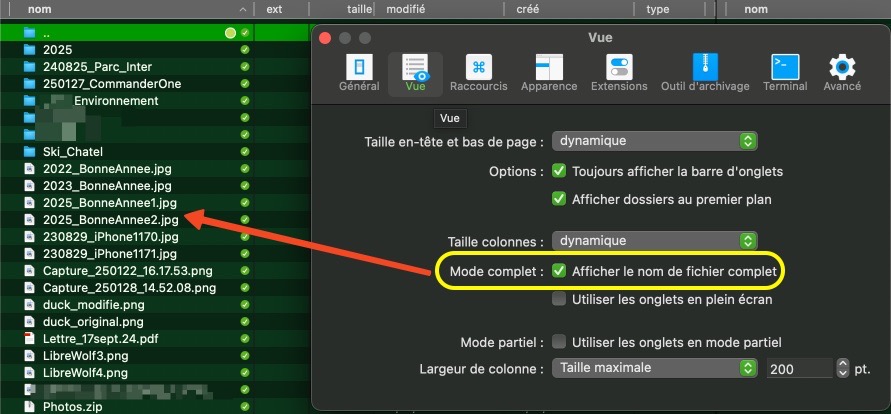Open the Terminal preferences icon

[x=784, y=69]
